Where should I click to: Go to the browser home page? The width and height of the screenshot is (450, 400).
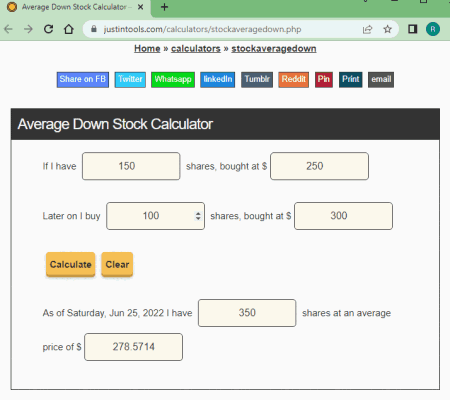pyautogui.click(x=69, y=29)
